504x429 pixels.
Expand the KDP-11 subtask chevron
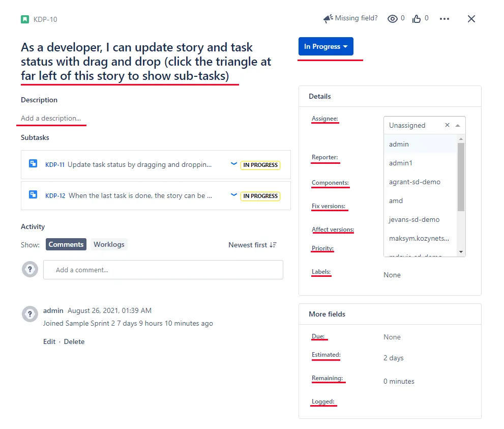click(234, 164)
